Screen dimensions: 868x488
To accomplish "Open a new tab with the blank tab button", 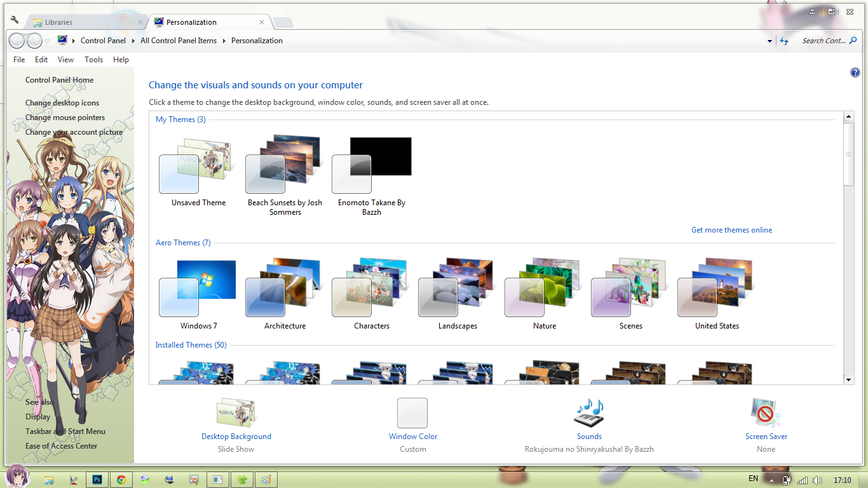I will pos(283,23).
